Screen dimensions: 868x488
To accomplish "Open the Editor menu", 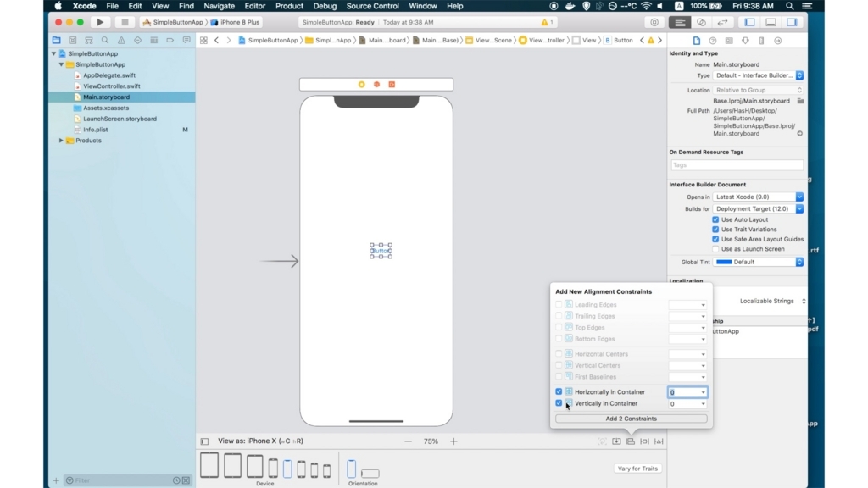I will coord(254,6).
